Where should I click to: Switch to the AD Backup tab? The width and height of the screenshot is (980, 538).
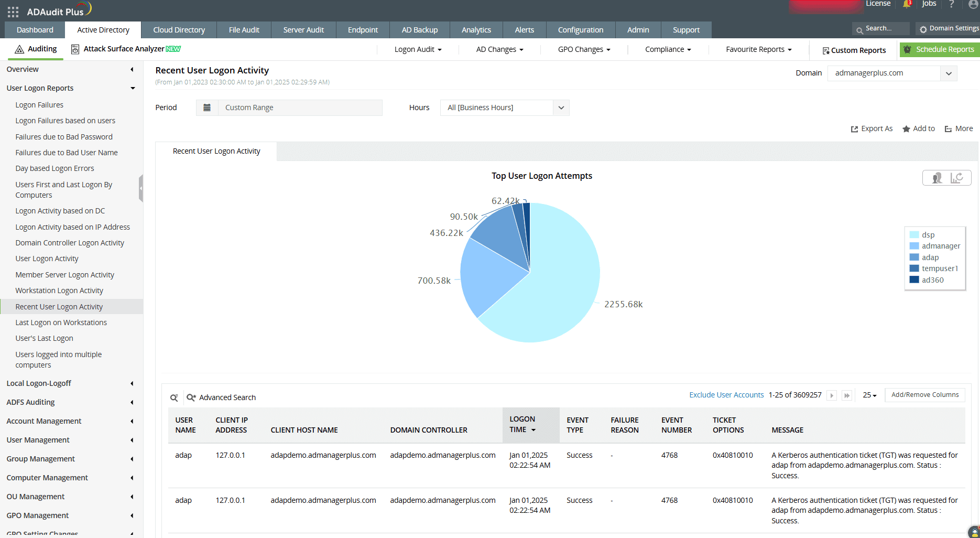click(419, 30)
